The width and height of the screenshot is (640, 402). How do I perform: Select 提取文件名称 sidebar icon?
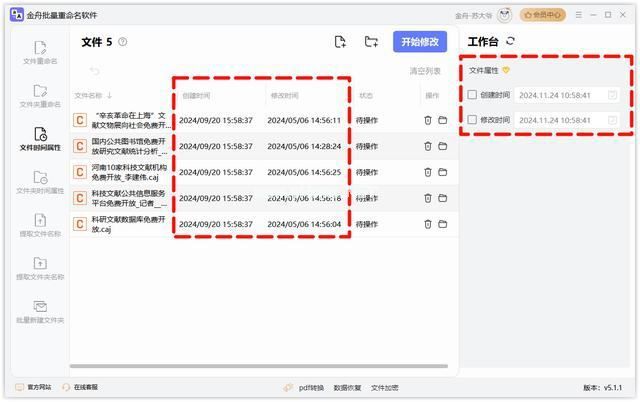(40, 225)
